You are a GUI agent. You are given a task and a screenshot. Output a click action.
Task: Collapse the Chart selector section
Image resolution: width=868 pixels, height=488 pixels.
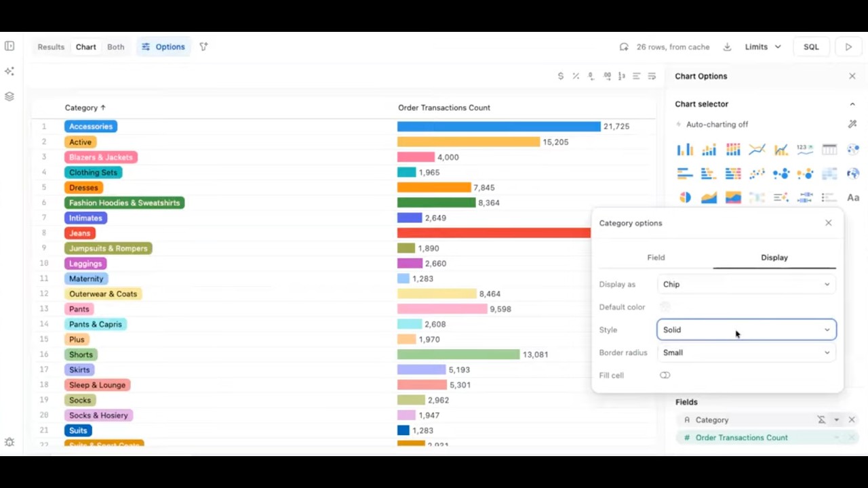click(852, 104)
